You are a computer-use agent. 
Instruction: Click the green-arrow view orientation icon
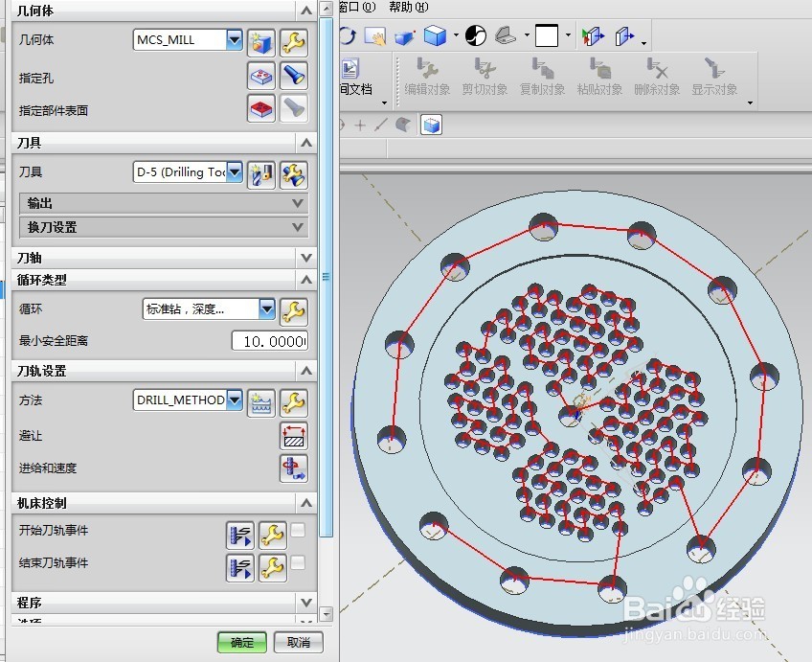[x=593, y=36]
